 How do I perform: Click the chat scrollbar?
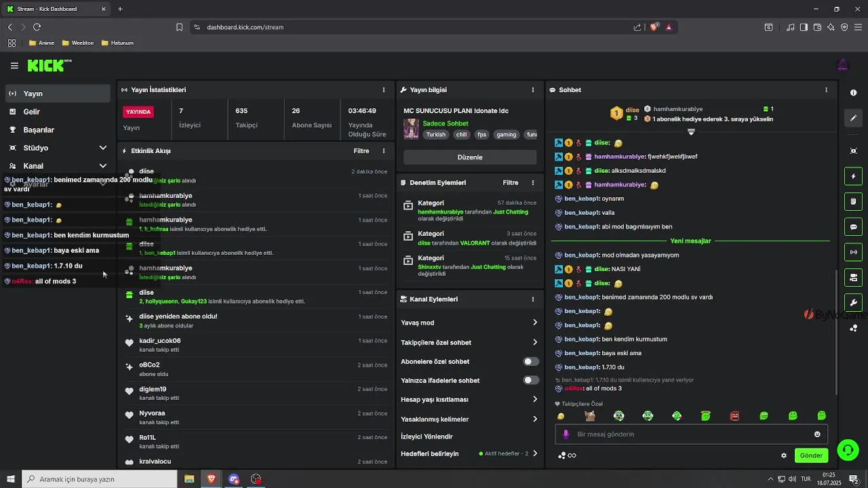click(x=836, y=332)
